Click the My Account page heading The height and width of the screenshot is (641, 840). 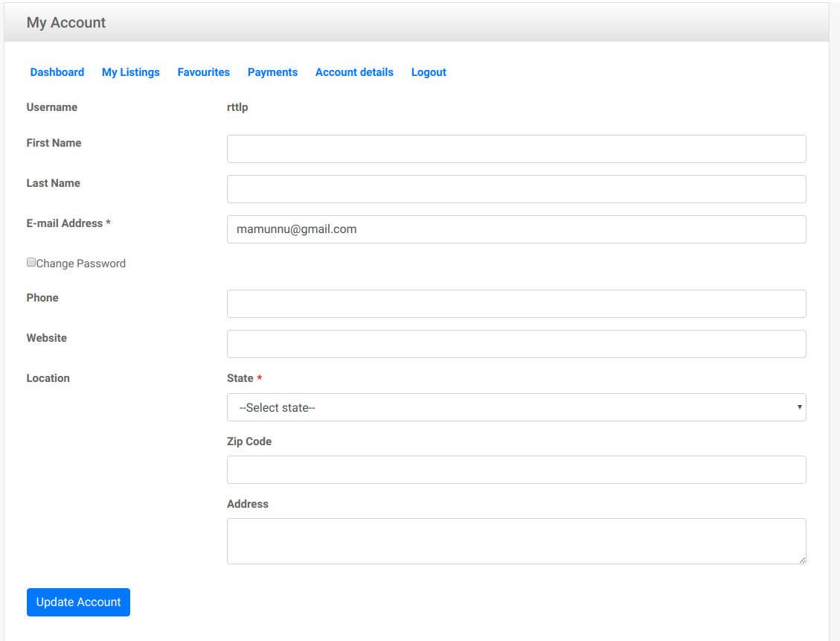66,22
